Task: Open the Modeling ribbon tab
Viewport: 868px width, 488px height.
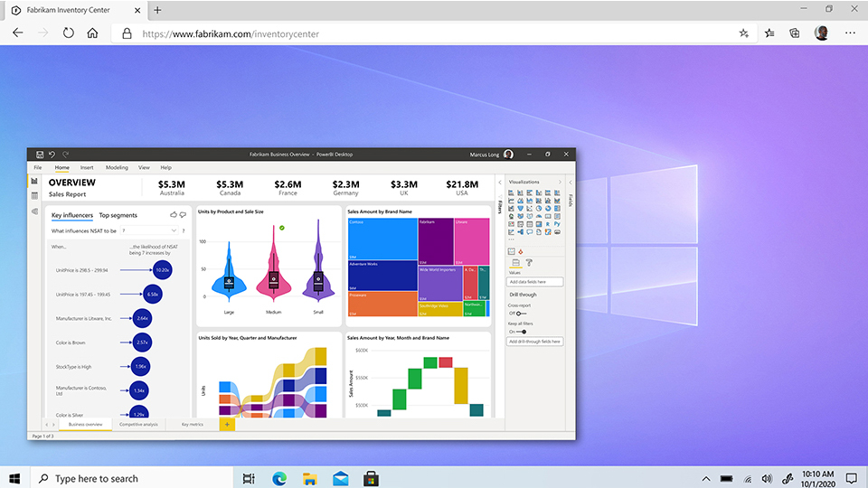Action: [x=117, y=168]
